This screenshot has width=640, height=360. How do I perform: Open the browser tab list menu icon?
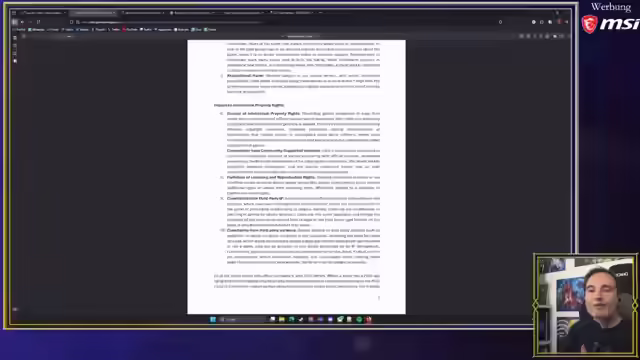(x=14, y=13)
